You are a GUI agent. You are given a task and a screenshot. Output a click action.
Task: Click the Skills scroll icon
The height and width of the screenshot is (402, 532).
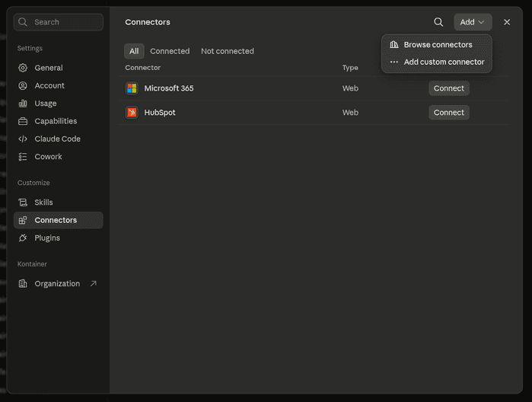coord(23,203)
